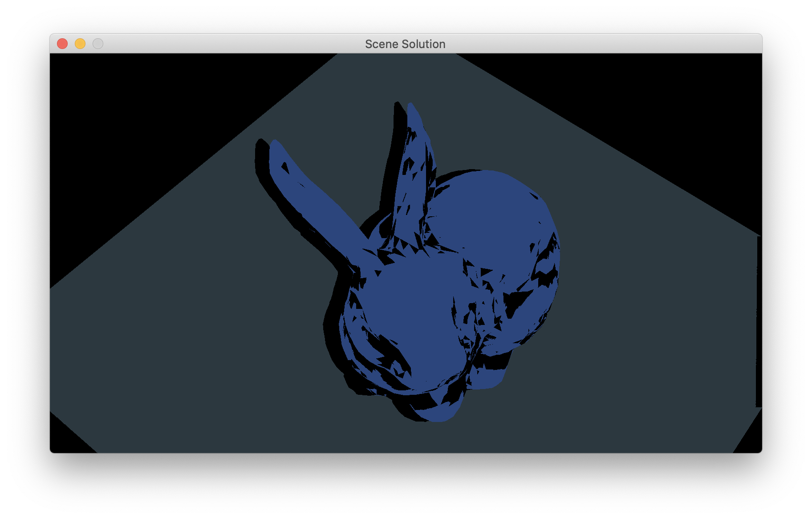Viewport: 812px width, 519px height.
Task: Click the gray floor right of the bunny
Action: coord(646,312)
